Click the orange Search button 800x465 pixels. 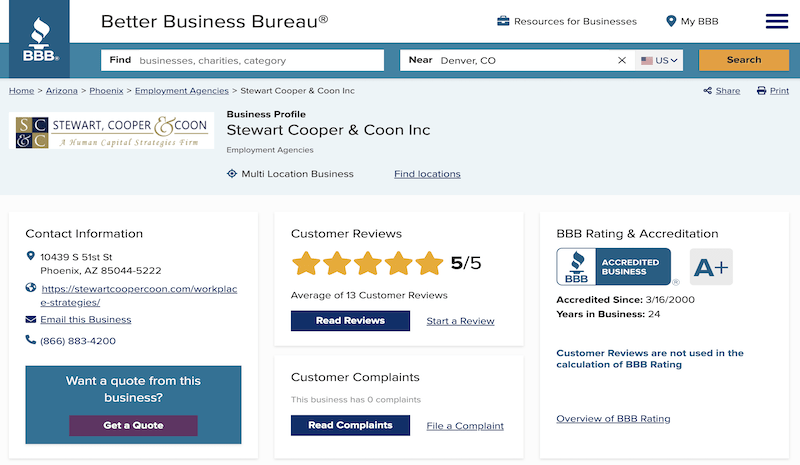pos(743,60)
